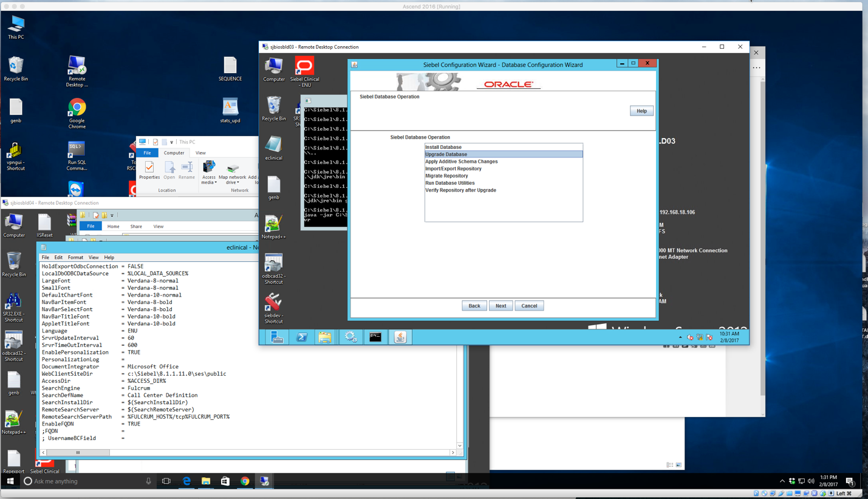Click Notepad scroll right arrow
The width and height of the screenshot is (868, 499).
453,452
